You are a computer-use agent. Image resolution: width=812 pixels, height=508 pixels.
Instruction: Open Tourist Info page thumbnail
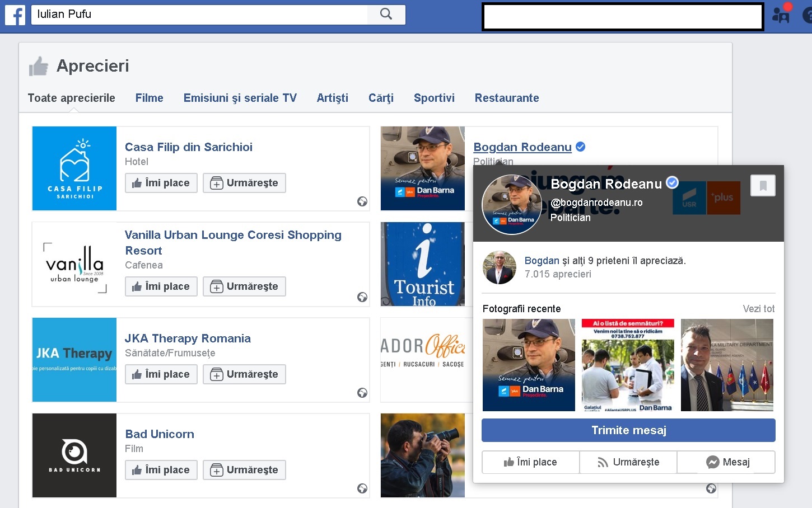coord(423,264)
